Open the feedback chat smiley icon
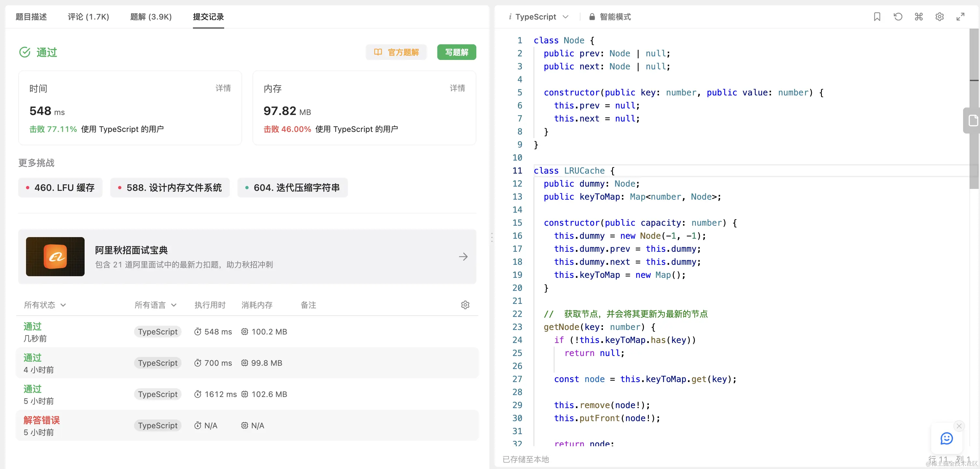Image resolution: width=980 pixels, height=469 pixels. pyautogui.click(x=946, y=438)
